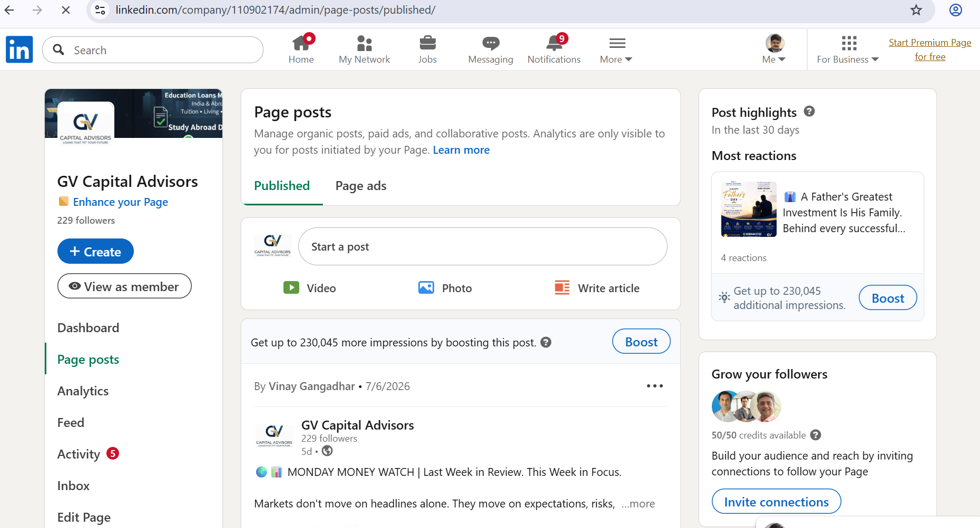Expand the More menu

[x=616, y=49]
